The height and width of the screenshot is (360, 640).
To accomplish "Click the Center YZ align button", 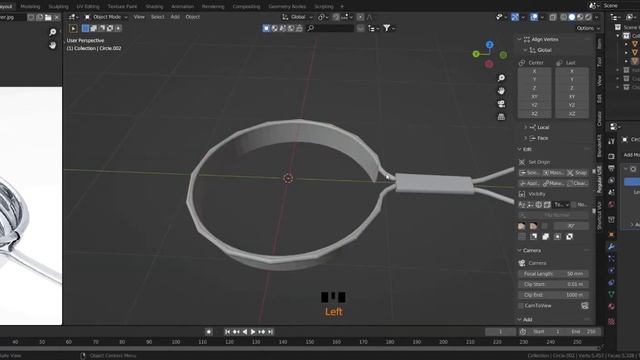I will tap(534, 105).
